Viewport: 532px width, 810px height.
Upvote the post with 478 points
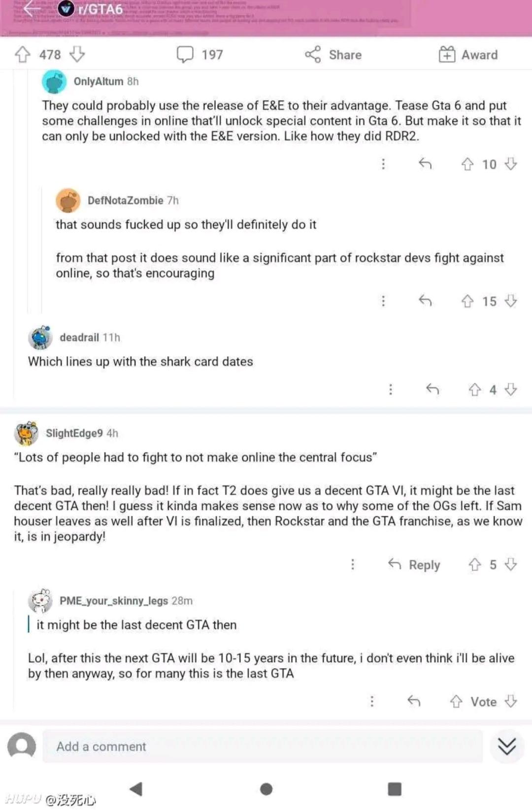point(23,54)
